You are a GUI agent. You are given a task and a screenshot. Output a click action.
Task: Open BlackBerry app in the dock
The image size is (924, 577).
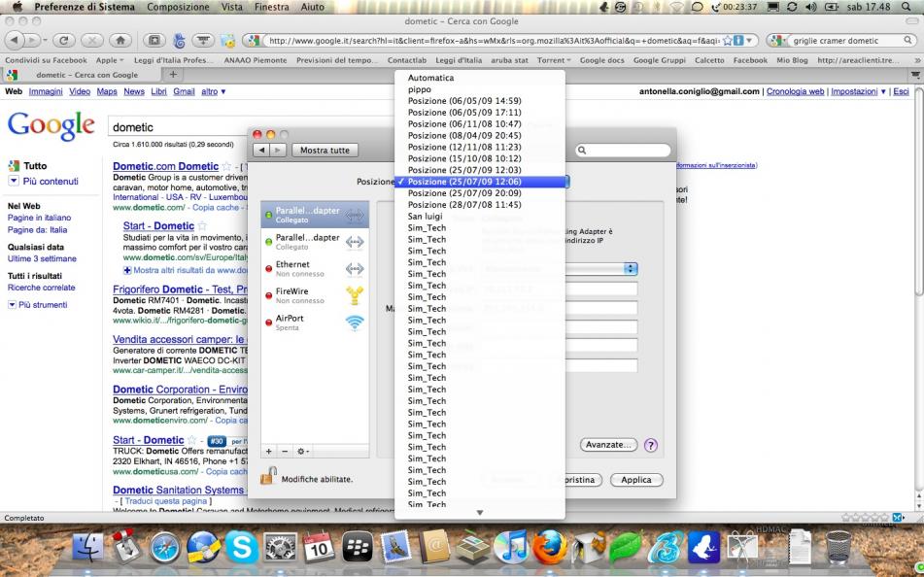pyautogui.click(x=358, y=548)
